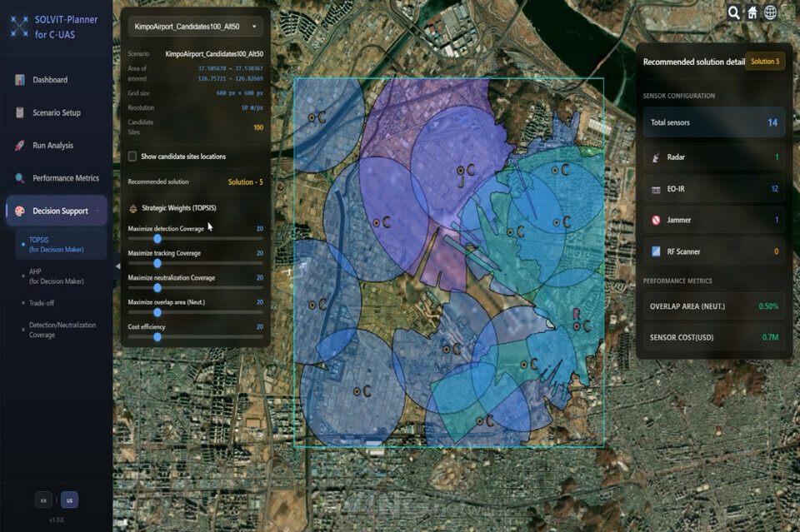The width and height of the screenshot is (800, 532).
Task: Select Decision Support menu item
Action: pyautogui.click(x=56, y=211)
